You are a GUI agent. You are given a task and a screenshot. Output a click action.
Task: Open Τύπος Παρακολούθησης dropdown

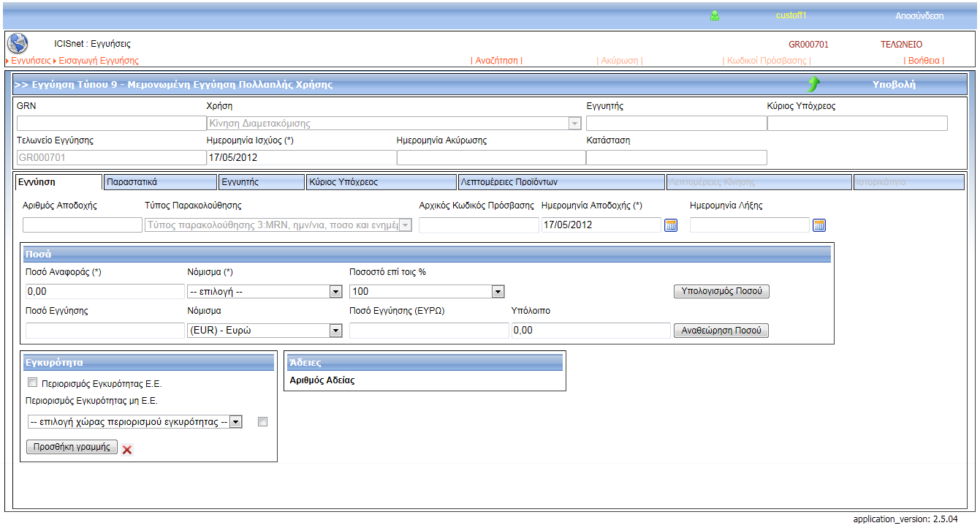click(x=278, y=225)
